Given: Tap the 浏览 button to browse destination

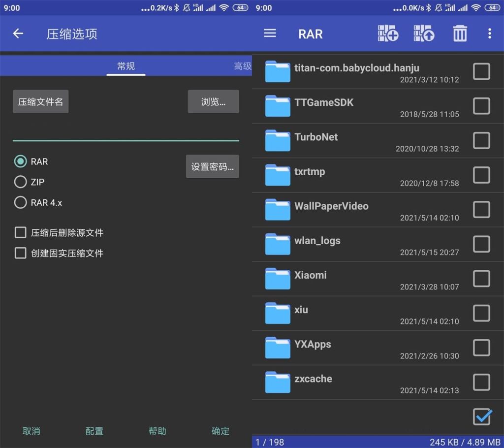Looking at the screenshot, I should point(213,101).
